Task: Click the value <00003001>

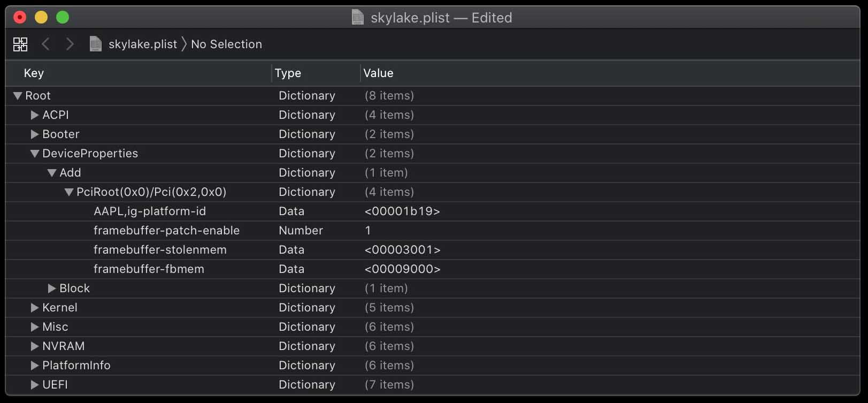Action: click(402, 250)
